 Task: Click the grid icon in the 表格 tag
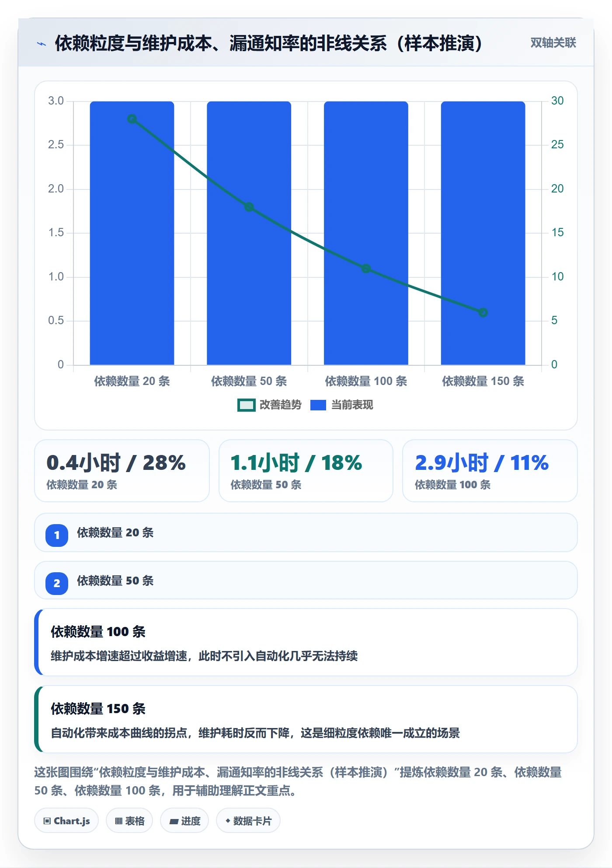click(118, 821)
